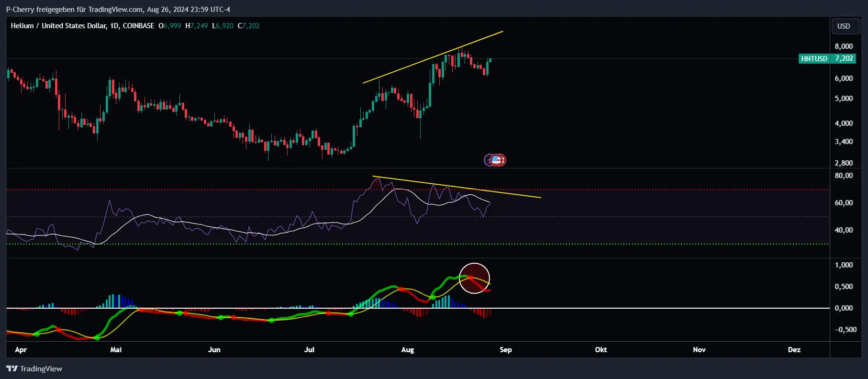
Task: Click the 3,400 price scale label
Action: tap(844, 142)
